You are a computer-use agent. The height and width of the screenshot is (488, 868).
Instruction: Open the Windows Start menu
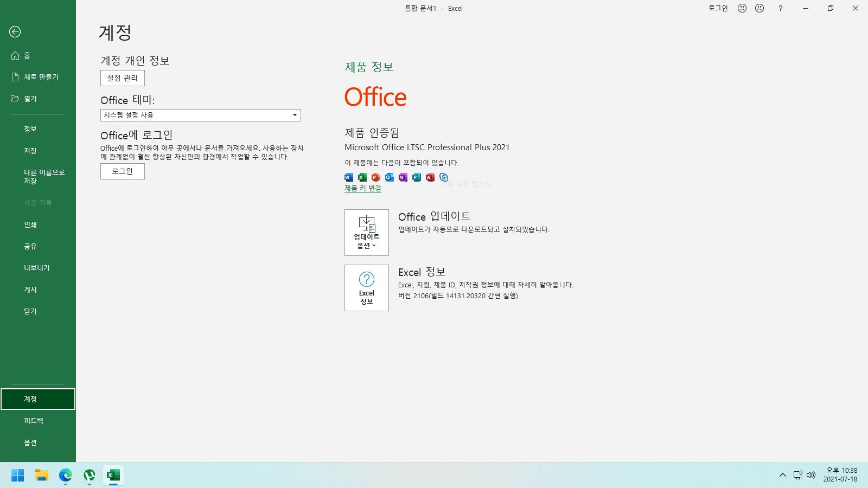pos(18,476)
